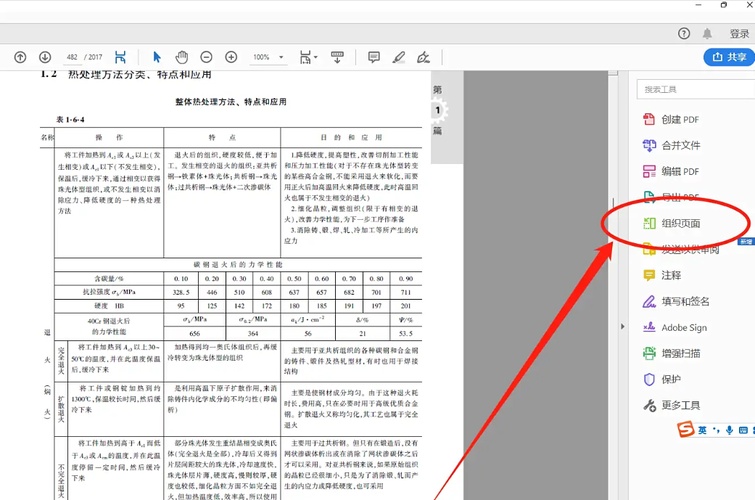Open the sign document tool
The width and height of the screenshot is (755, 500).
[424, 57]
